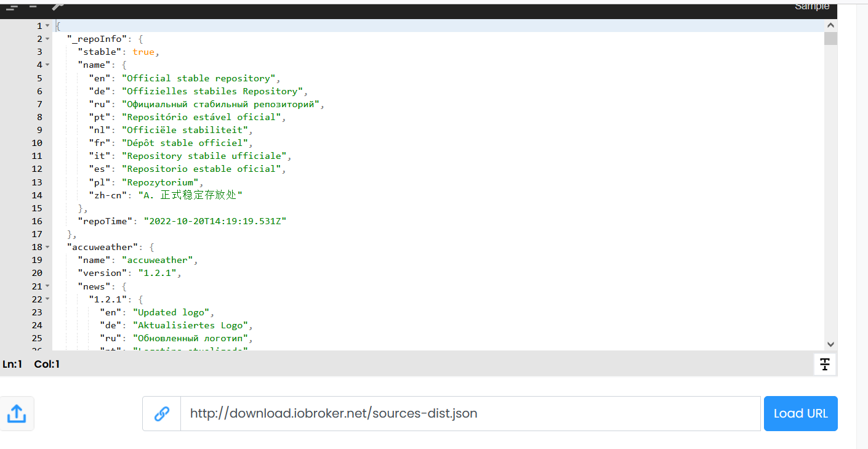Image resolution: width=868 pixels, height=449 pixels.
Task: Click "Repositório estável oficial" string
Action: (201, 117)
